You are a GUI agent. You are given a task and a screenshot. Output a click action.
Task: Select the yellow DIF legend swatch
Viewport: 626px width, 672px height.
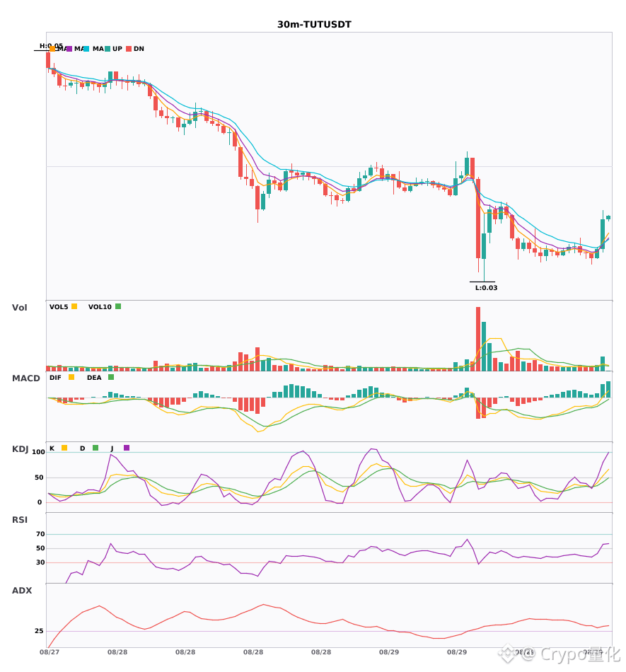(x=71, y=377)
